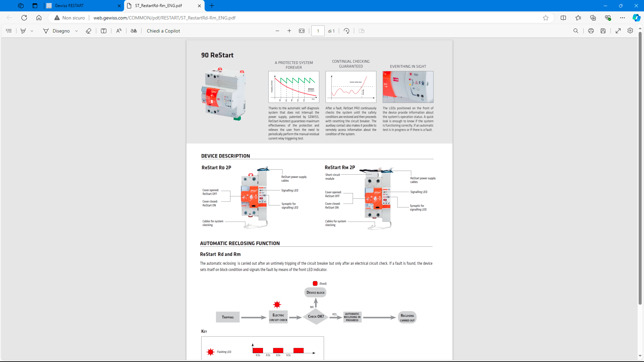Click AUTOMATIC RECLOSING FUNCTION heading
This screenshot has height=362, width=644.
click(240, 243)
